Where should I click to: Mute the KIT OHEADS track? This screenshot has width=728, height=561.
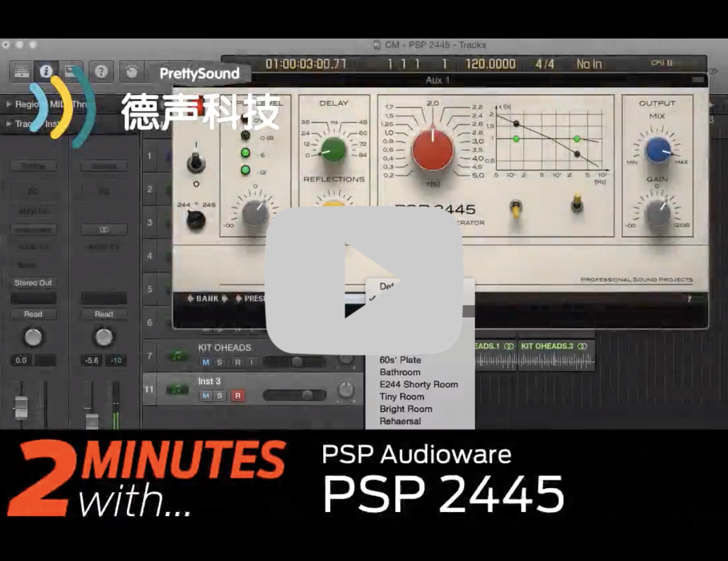[206, 362]
